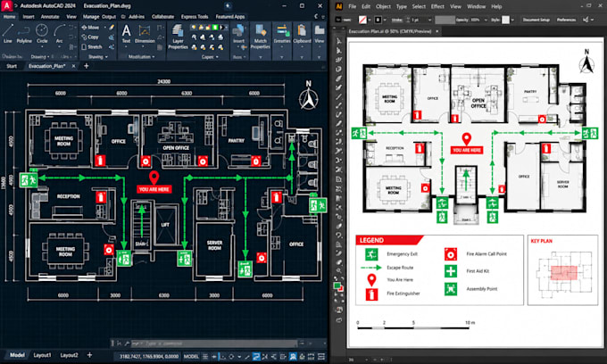Open the Annotate ribbon tab
This screenshot has width=607, height=364.
50,17
